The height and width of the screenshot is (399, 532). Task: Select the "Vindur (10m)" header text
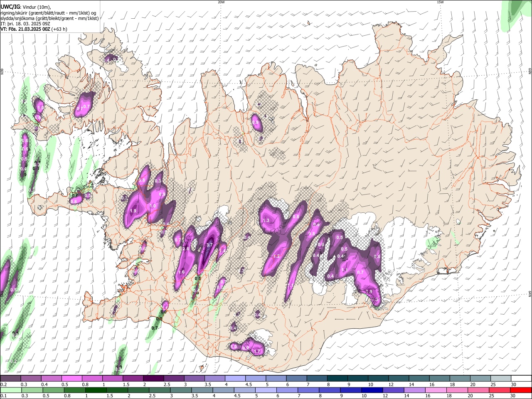coord(36,7)
